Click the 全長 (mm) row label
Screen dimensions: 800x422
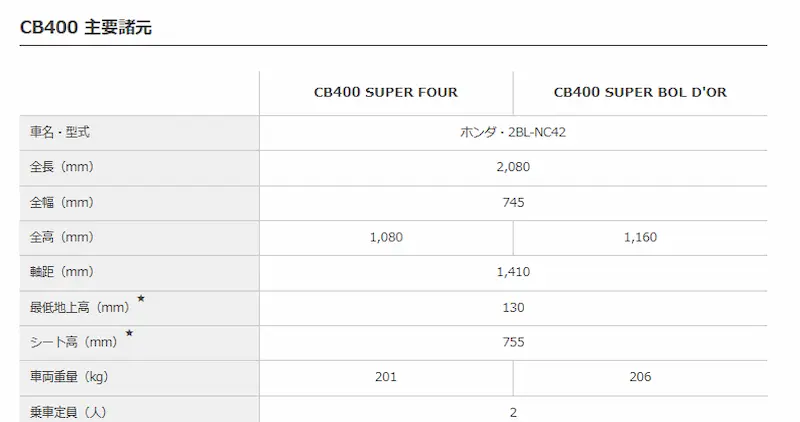(62, 167)
